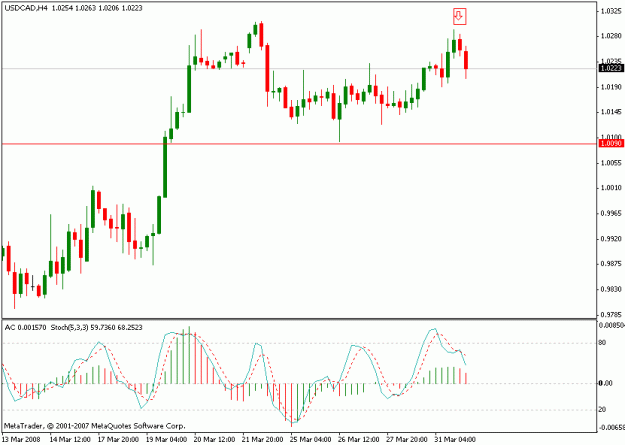
Task: Click the 20 level label in indicator scale
Action: coord(602,410)
